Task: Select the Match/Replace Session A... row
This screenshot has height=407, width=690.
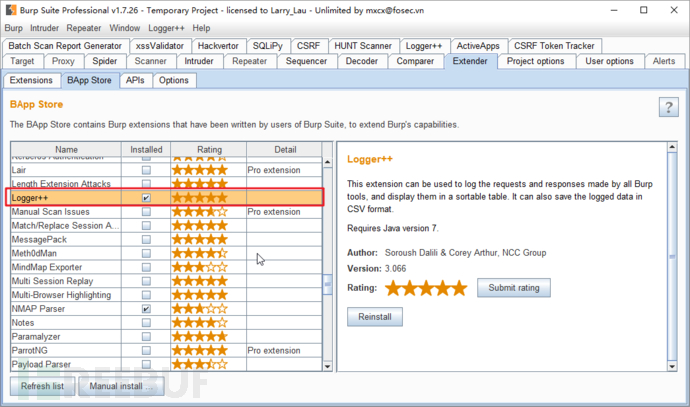Action: click(x=167, y=226)
